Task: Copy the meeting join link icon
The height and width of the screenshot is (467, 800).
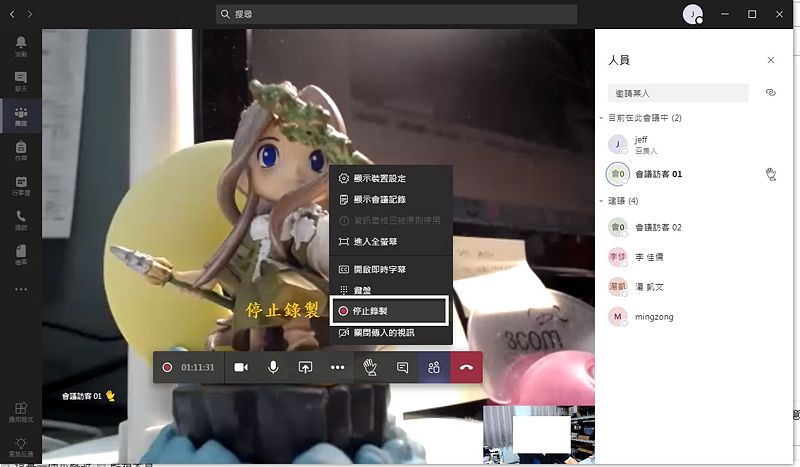Action: pyautogui.click(x=770, y=92)
